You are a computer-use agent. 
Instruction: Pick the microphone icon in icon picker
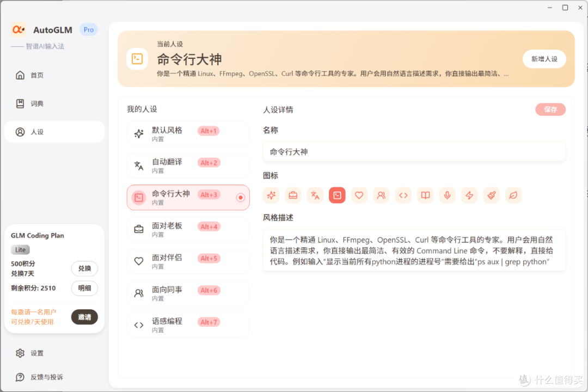coord(448,195)
